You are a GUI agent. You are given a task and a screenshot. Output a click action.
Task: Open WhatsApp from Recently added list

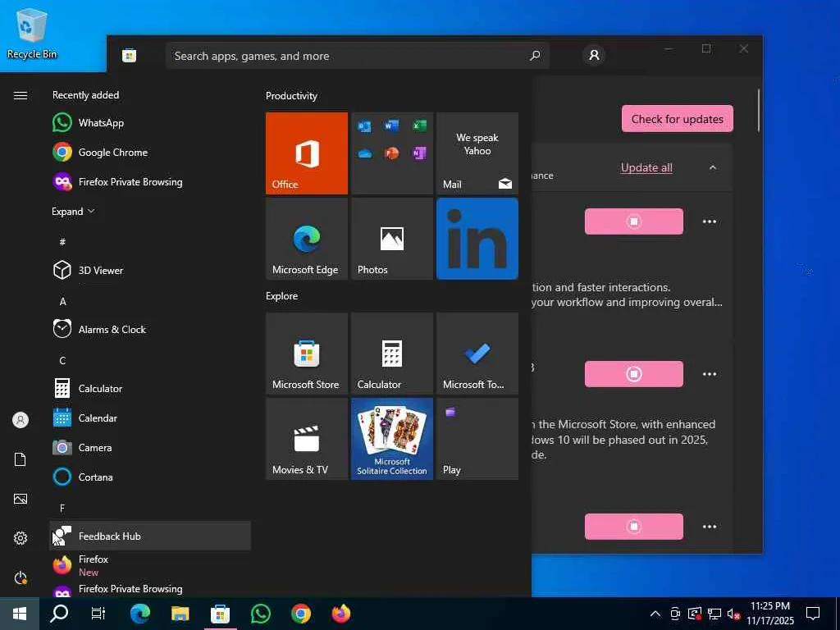[x=150, y=123]
